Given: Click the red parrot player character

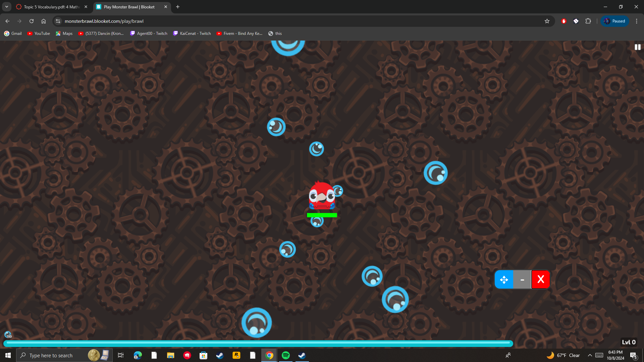Looking at the screenshot, I should tap(321, 196).
